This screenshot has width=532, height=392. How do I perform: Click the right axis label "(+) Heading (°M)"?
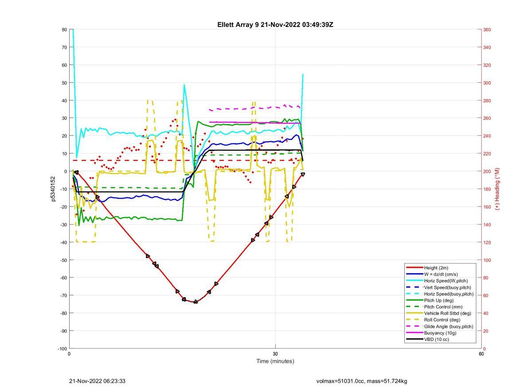[x=497, y=189]
